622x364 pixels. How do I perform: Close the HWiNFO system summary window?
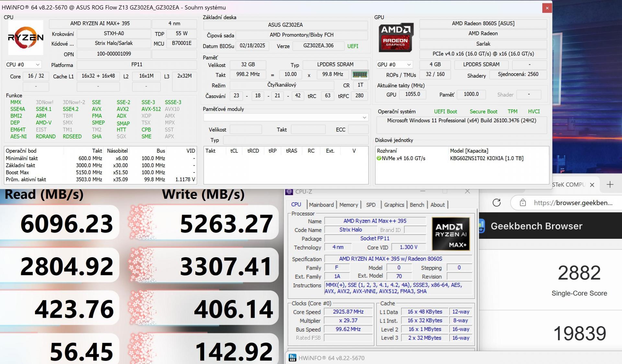547,8
